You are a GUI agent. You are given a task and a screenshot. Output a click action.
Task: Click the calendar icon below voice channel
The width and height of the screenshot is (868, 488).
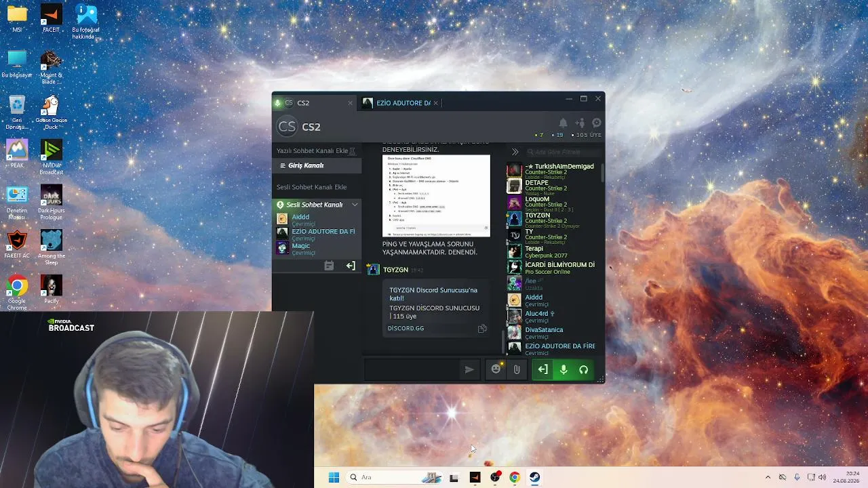pos(329,266)
